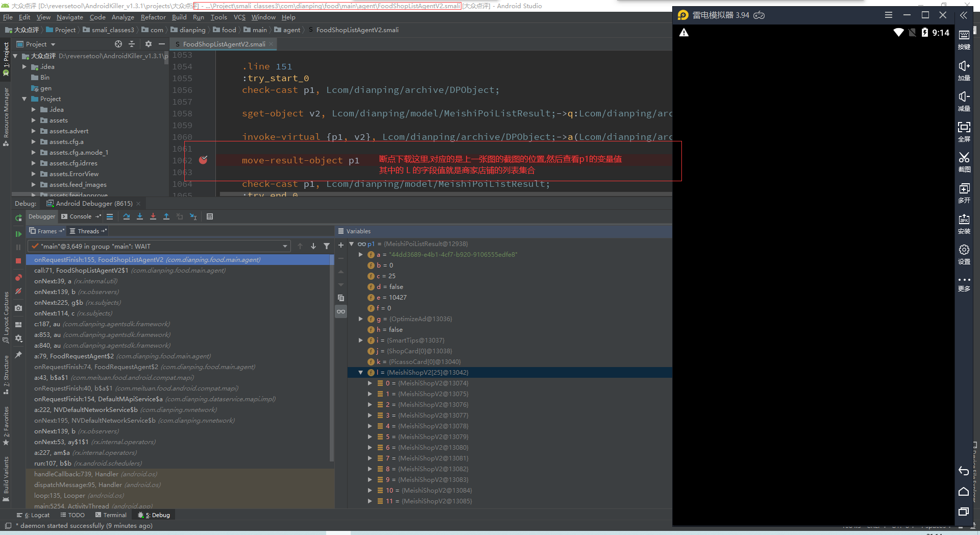Open the Build menu

point(179,17)
